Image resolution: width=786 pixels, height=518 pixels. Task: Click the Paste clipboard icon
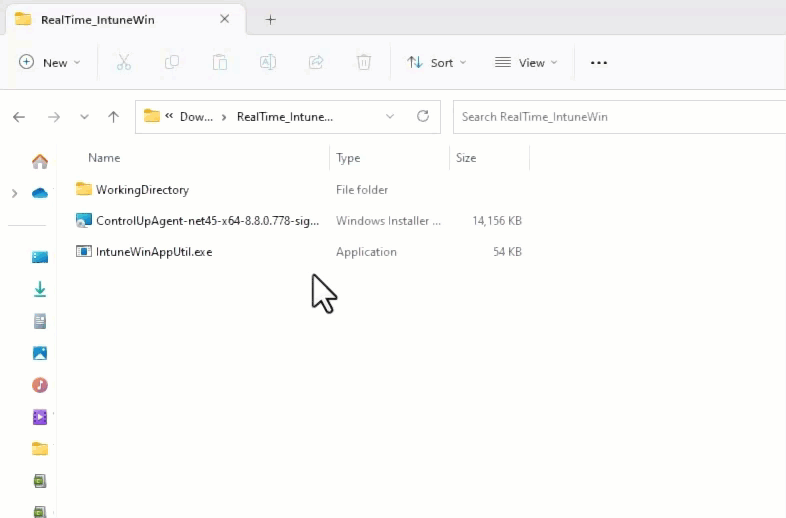coord(220,63)
